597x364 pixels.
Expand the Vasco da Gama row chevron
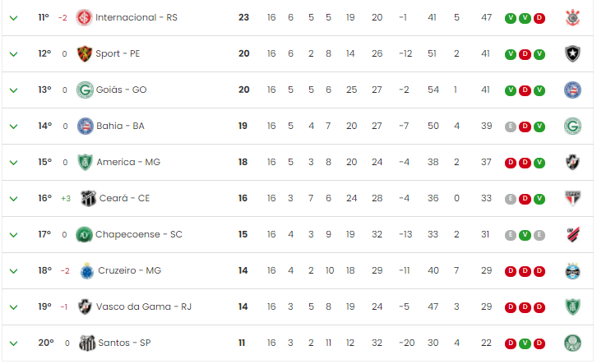[x=13, y=307]
